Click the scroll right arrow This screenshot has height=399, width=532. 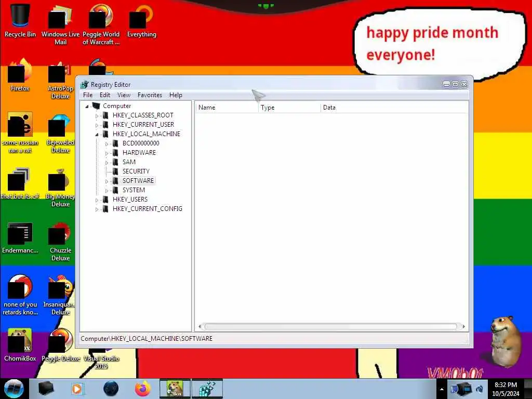coord(463,326)
